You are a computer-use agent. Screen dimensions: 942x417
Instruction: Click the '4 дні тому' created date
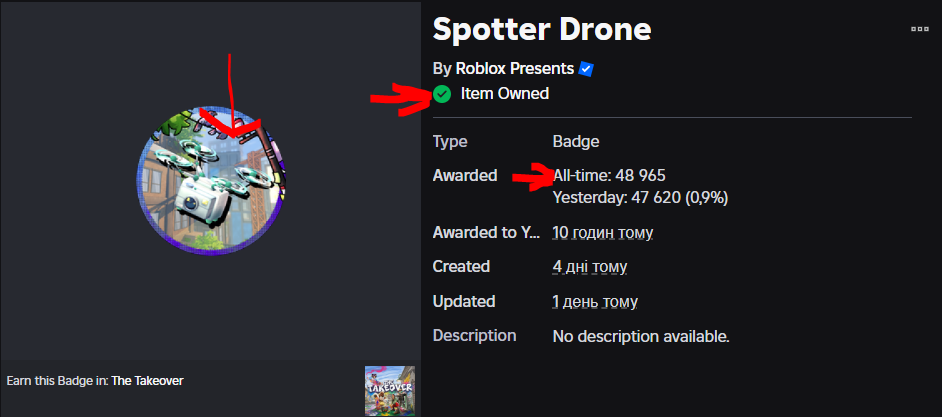point(590,266)
